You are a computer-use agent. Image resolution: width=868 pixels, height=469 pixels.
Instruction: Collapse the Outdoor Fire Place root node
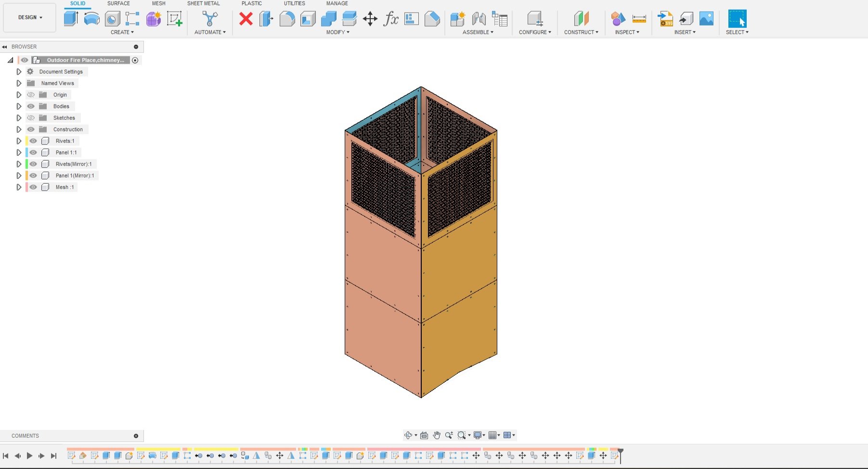pyautogui.click(x=10, y=60)
